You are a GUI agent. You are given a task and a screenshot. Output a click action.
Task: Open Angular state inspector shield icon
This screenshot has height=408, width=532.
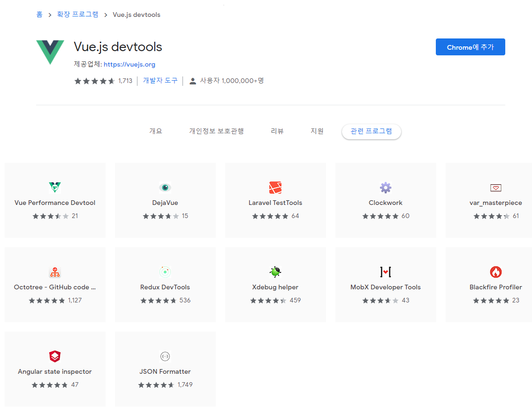pyautogui.click(x=54, y=356)
